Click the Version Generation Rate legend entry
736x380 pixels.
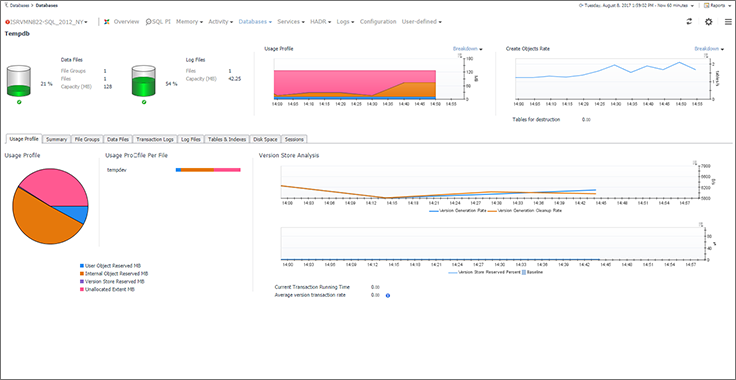click(x=458, y=211)
